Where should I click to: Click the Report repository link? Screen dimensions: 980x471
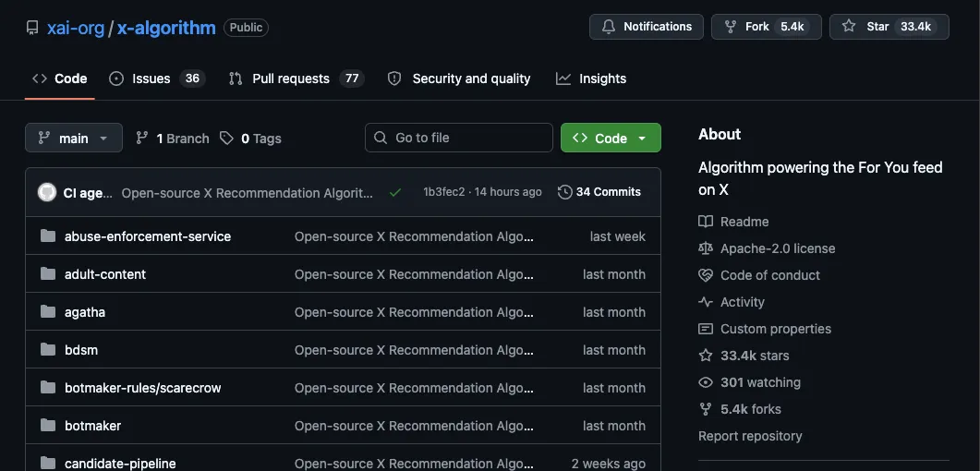[x=750, y=437]
